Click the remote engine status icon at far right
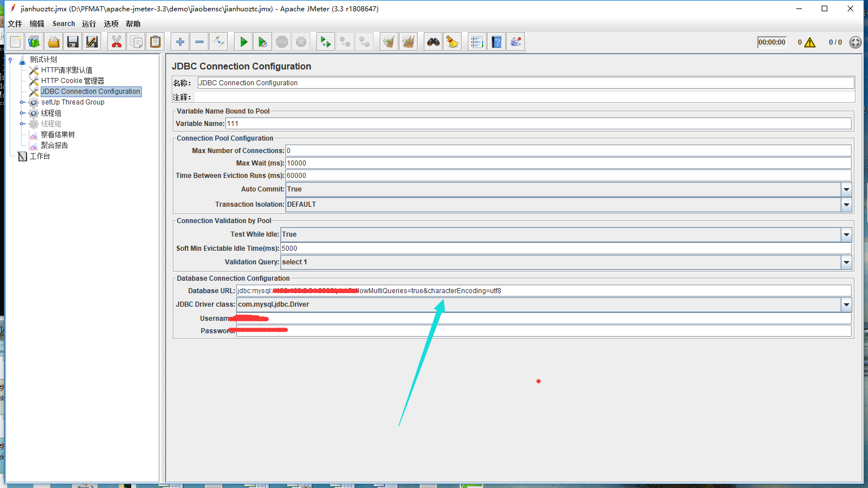868x488 pixels. [856, 42]
